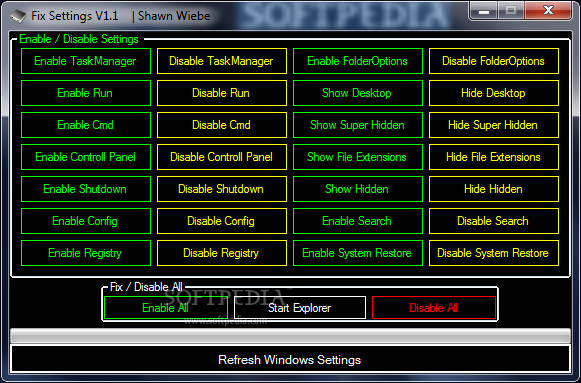This screenshot has width=581, height=383.
Task: Choose Disable Run
Action: (x=222, y=93)
